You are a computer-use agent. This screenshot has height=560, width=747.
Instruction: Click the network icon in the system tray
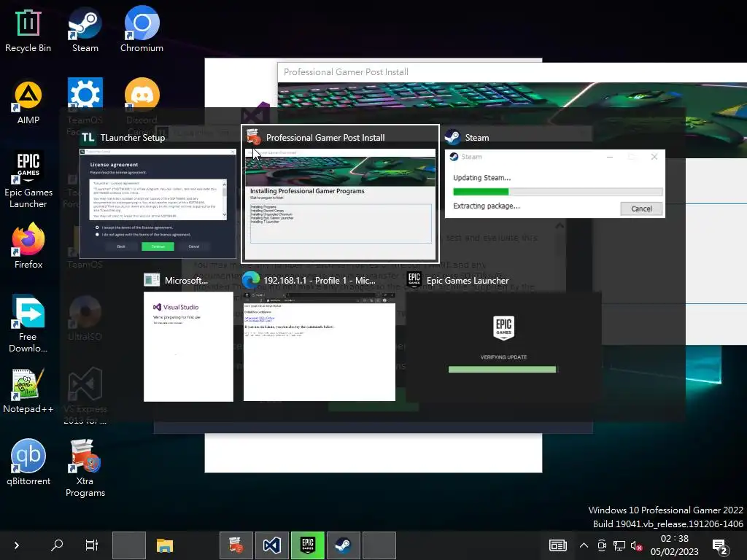point(619,545)
